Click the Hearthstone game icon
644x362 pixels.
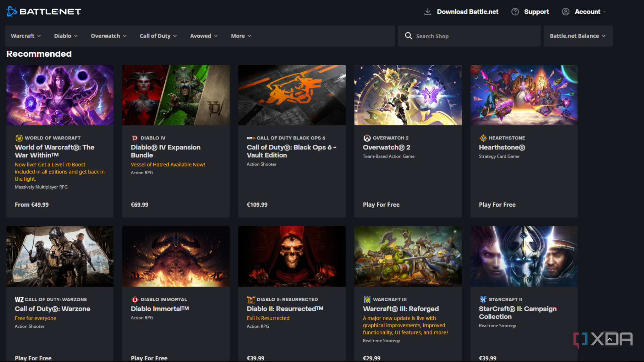[x=483, y=138]
